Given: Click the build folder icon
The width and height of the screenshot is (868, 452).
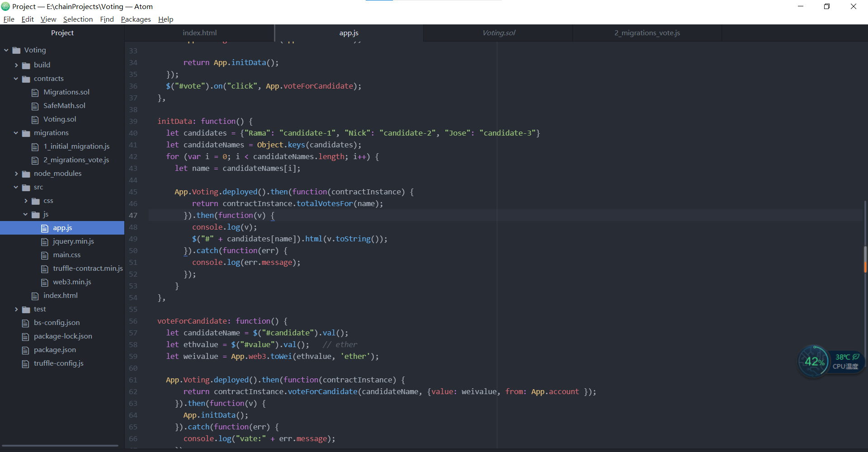Looking at the screenshot, I should click(x=26, y=65).
